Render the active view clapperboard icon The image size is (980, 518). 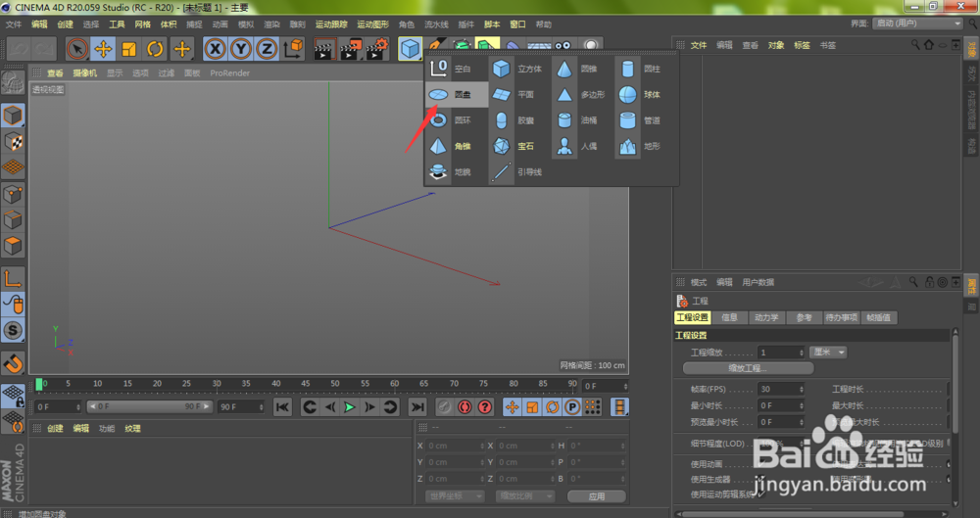coord(324,49)
